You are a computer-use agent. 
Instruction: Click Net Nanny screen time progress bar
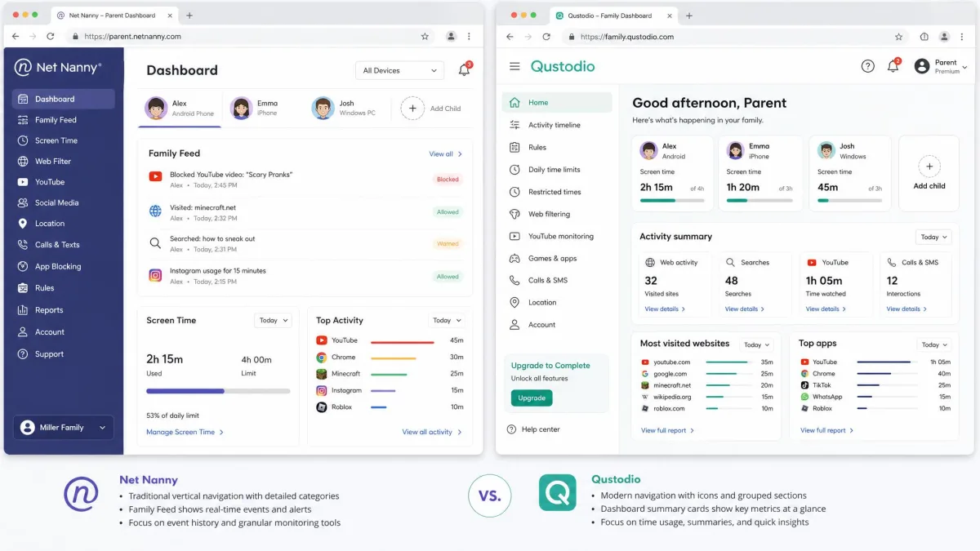click(x=218, y=391)
